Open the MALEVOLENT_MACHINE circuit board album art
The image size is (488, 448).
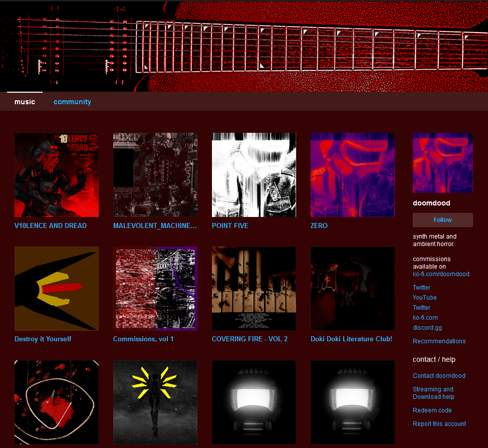click(155, 175)
